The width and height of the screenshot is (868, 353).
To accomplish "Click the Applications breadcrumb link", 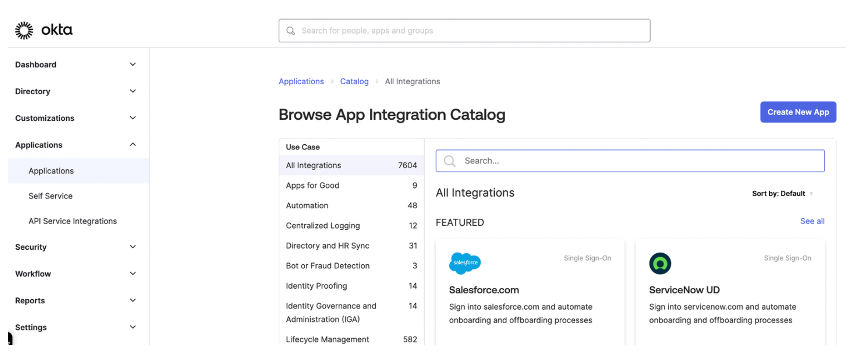I will 301,81.
